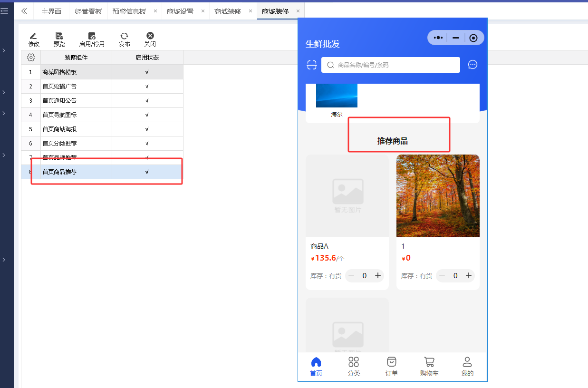Click the 关闭 close toolbar icon
The width and height of the screenshot is (588, 388).
point(150,36)
